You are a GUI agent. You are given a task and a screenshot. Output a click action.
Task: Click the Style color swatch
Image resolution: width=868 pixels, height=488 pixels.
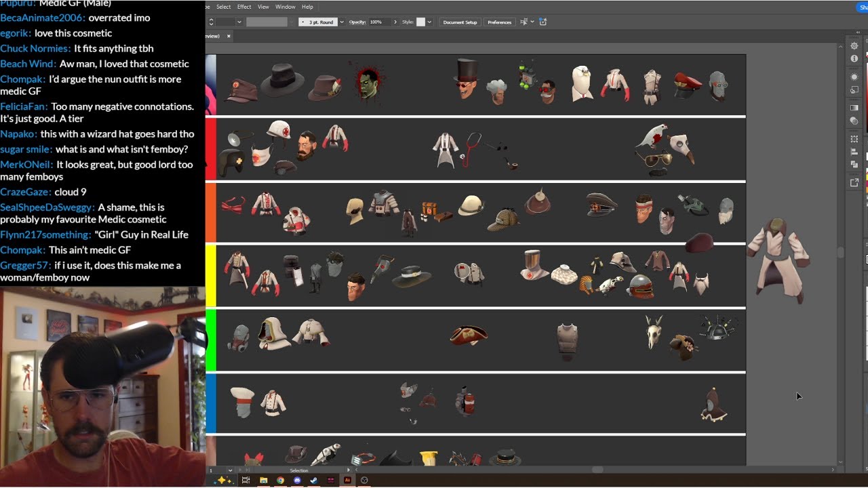coord(420,22)
